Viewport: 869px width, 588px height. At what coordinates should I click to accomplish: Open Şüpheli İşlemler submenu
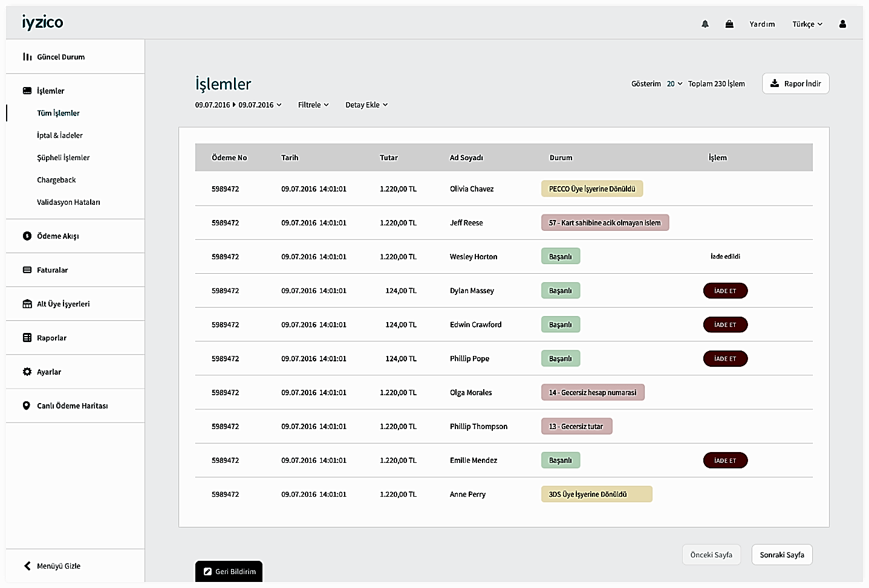coord(63,158)
